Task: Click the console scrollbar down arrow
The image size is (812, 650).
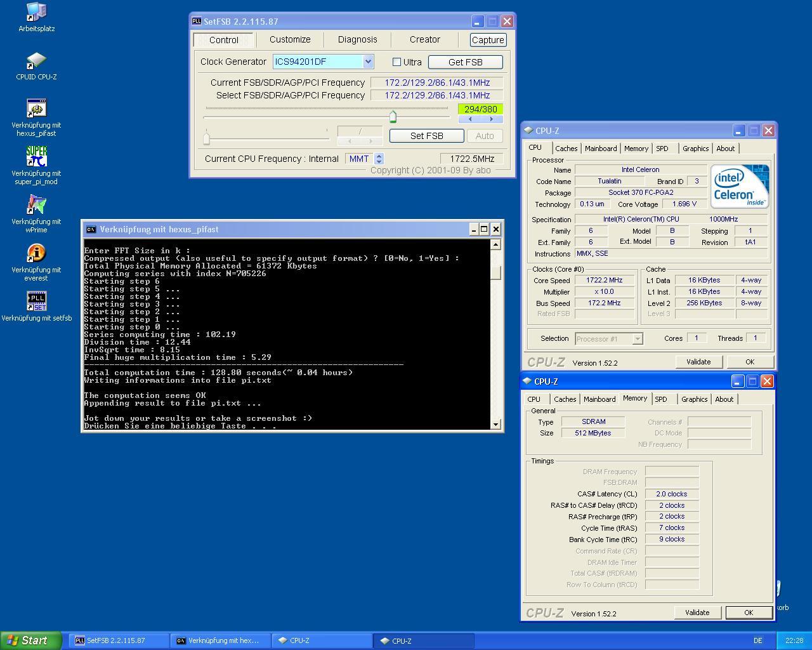Action: 496,423
